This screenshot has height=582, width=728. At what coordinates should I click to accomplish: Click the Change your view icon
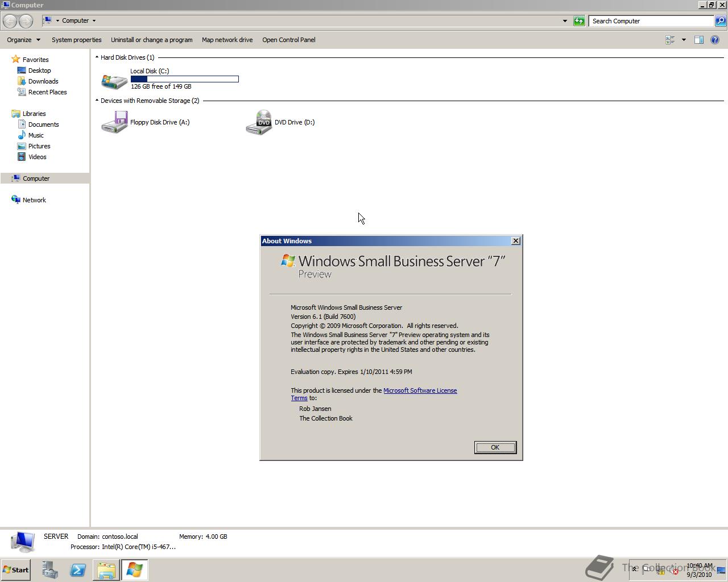click(x=670, y=40)
